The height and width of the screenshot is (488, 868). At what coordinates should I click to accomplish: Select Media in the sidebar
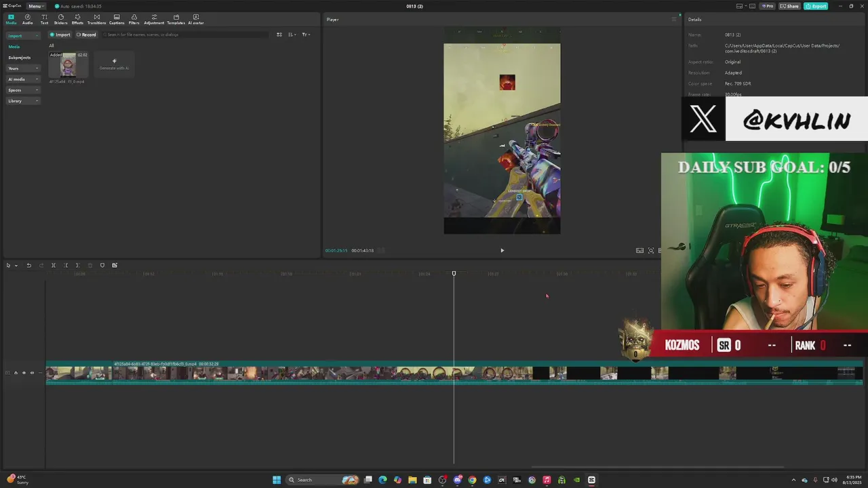click(x=14, y=47)
